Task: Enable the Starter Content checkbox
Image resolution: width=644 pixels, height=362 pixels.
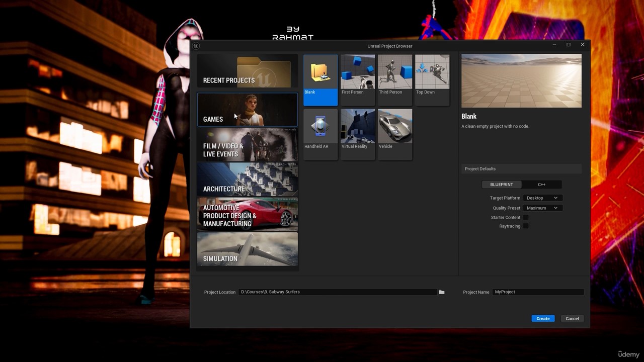Action: [526, 217]
